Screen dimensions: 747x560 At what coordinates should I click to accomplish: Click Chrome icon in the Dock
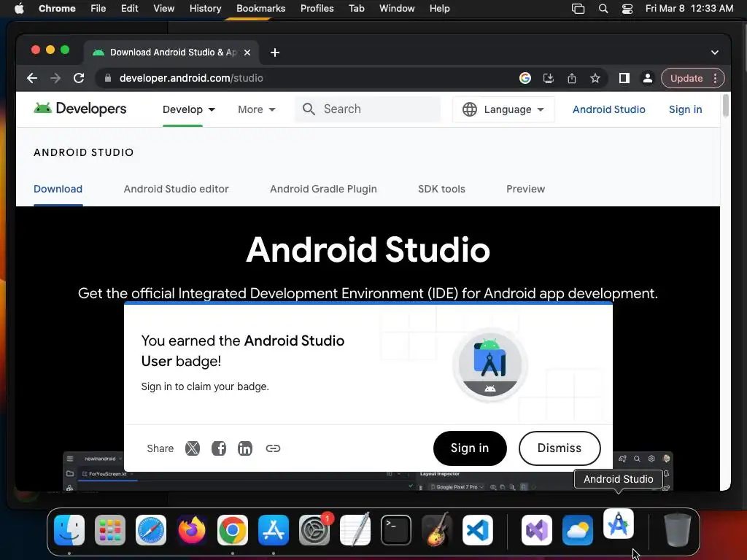[233, 530]
